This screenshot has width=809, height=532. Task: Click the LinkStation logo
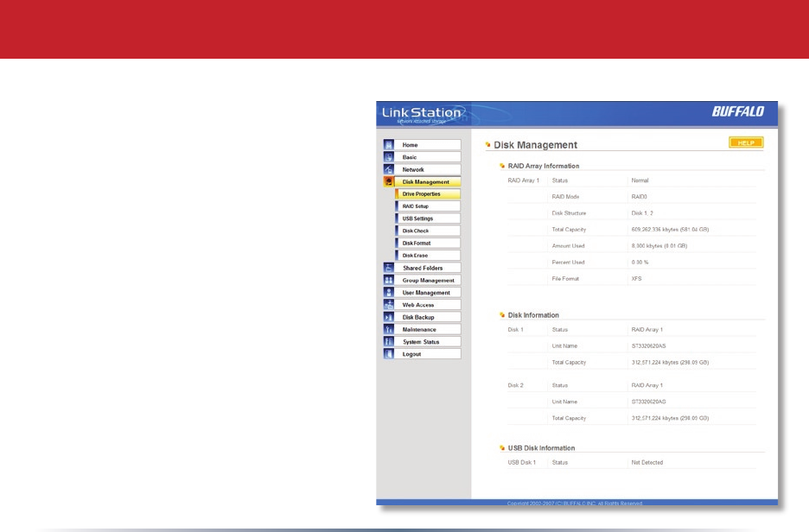(423, 114)
